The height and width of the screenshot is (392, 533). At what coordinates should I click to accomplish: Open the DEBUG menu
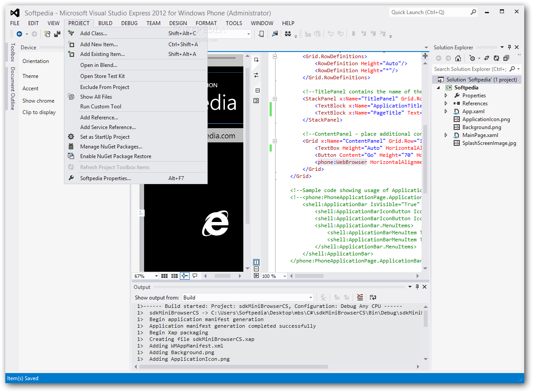point(129,23)
